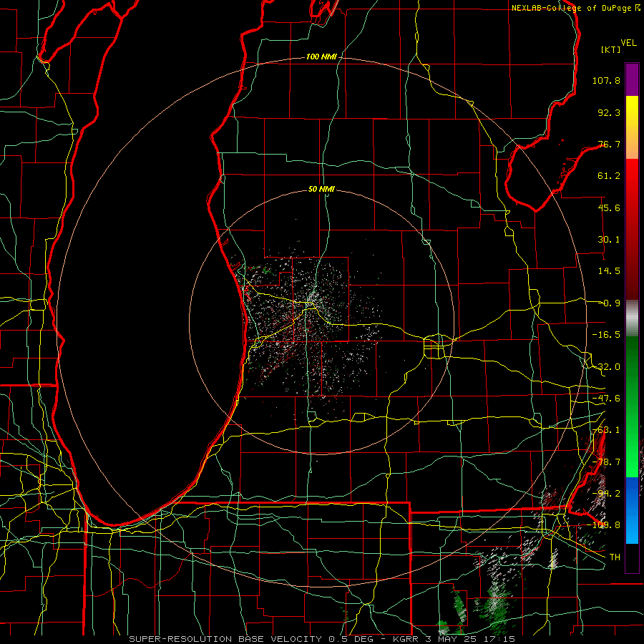This screenshot has width=644, height=644.
Task: Select the 76.7 scale value
Action: tap(609, 144)
